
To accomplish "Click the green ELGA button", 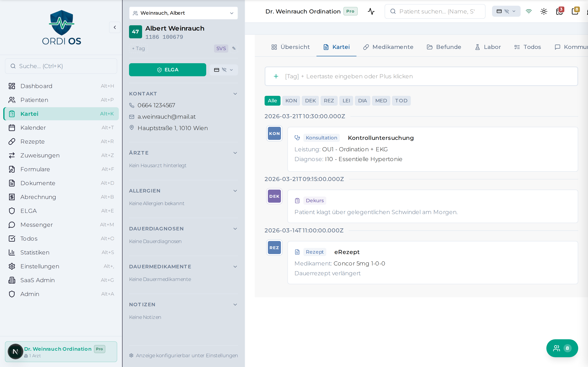I will tap(167, 70).
